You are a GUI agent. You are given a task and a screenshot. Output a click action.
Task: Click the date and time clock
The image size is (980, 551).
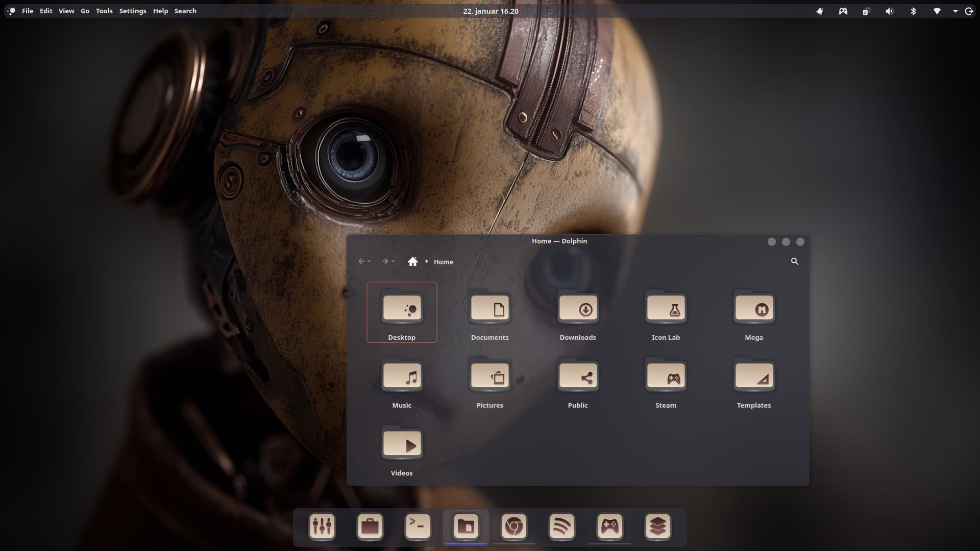click(490, 11)
